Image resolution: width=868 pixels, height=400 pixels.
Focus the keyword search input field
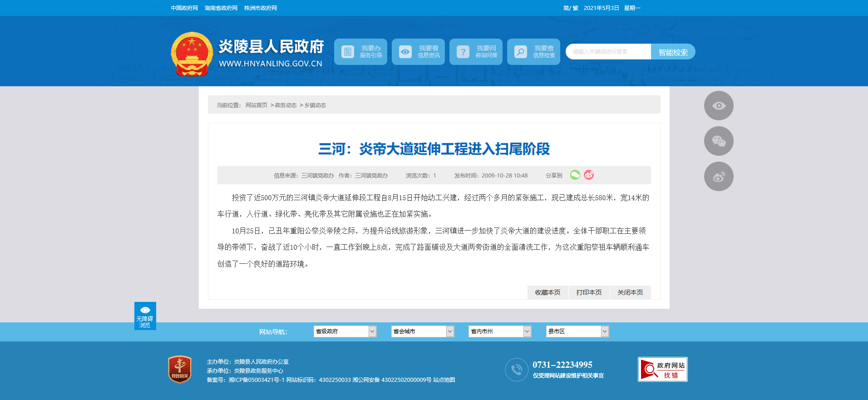point(608,52)
